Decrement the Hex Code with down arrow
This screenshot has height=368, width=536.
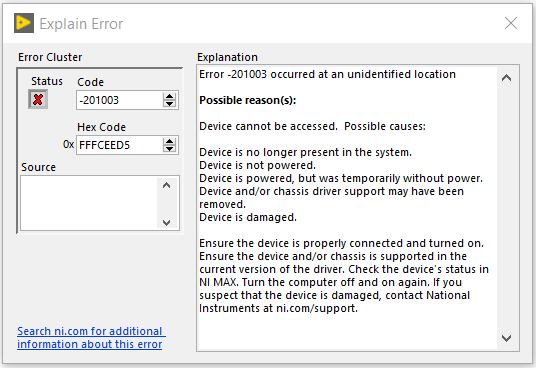[169, 149]
